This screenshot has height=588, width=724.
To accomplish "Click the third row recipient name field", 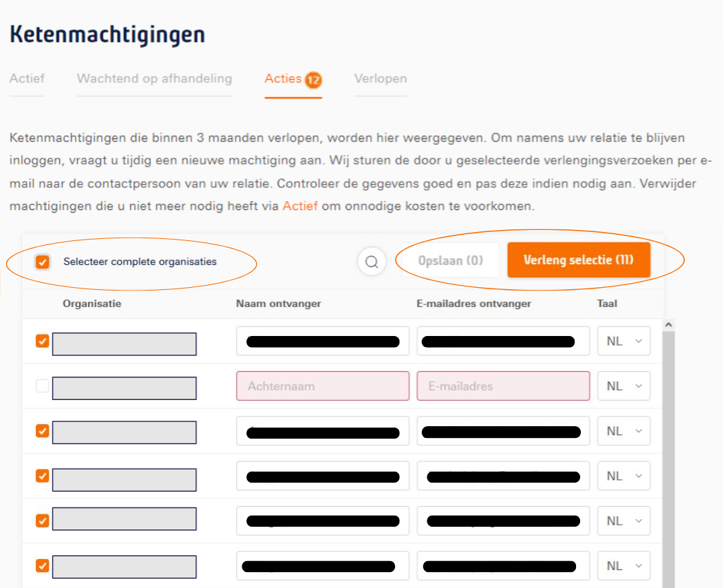I will coord(323,431).
